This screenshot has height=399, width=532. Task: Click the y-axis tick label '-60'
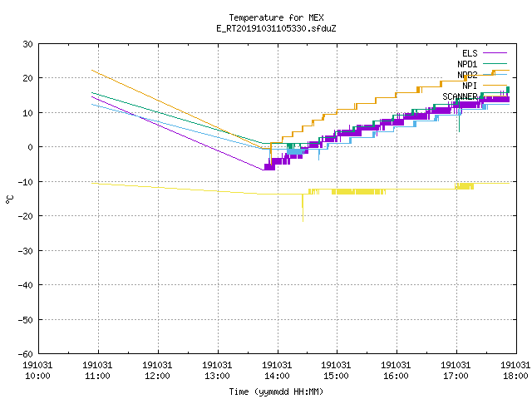click(x=26, y=354)
